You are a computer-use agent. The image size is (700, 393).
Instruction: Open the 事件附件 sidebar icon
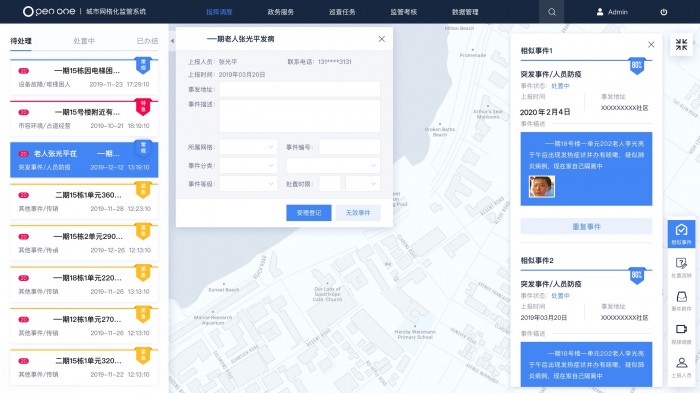(x=681, y=301)
